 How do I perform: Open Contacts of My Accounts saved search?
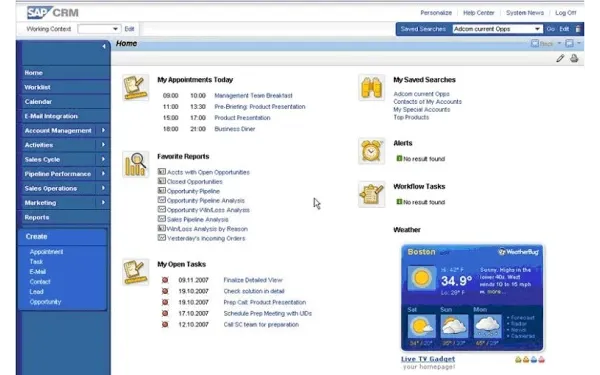pyautogui.click(x=427, y=102)
